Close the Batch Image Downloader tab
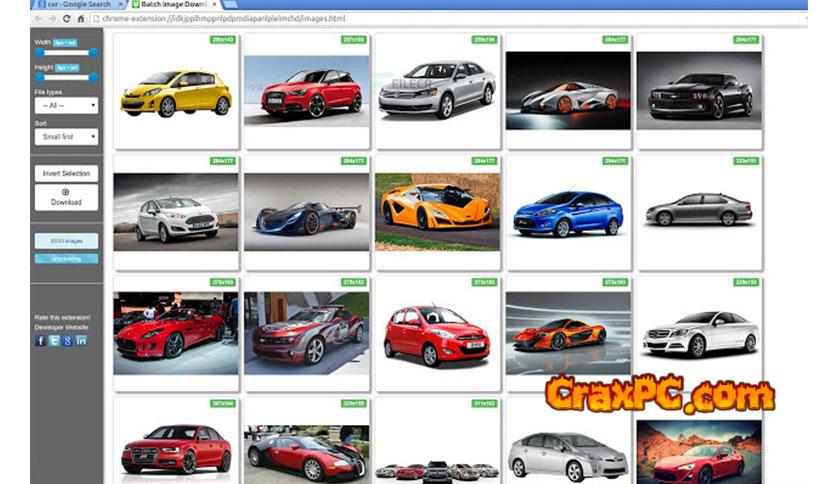 click(x=215, y=5)
